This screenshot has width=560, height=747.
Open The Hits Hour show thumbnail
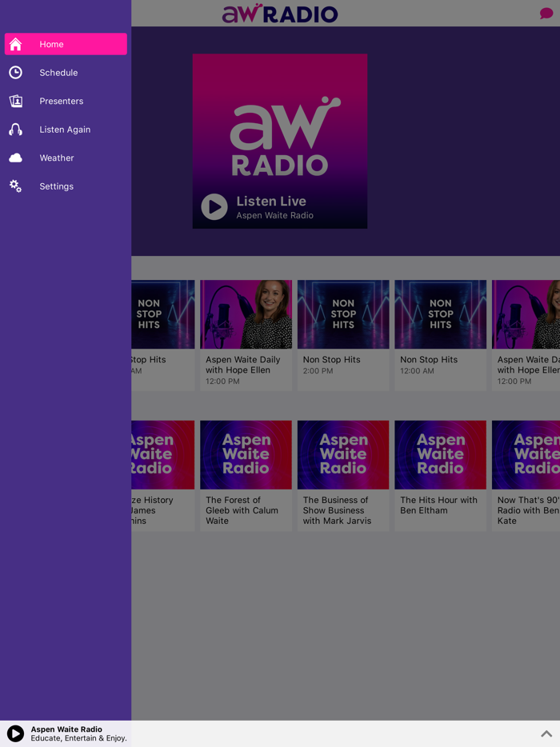point(440,455)
